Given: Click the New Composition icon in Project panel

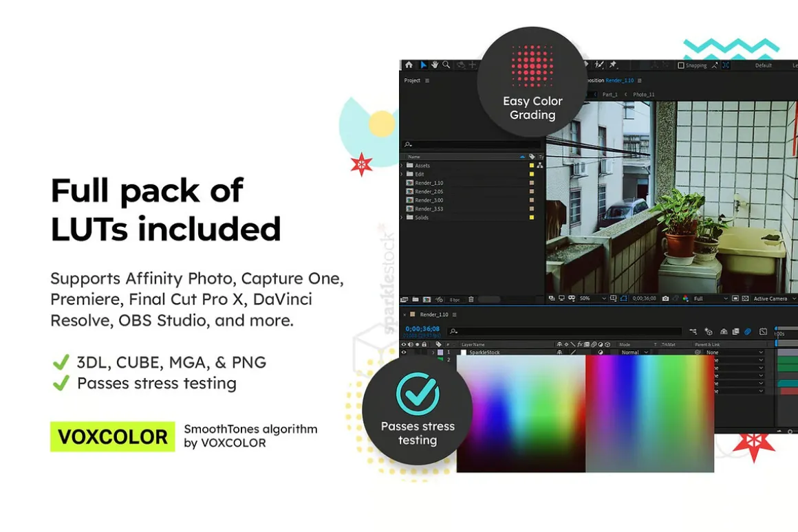Looking at the screenshot, I should 427,299.
